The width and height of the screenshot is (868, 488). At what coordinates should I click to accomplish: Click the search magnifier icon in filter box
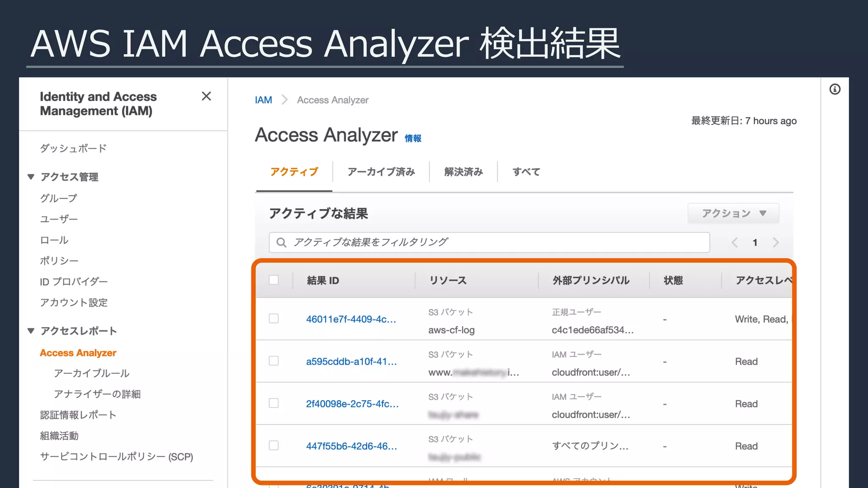(281, 242)
